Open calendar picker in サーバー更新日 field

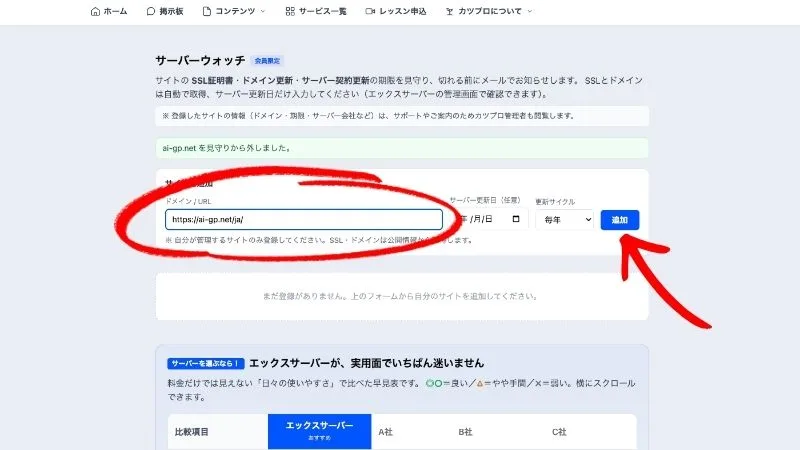click(516, 219)
